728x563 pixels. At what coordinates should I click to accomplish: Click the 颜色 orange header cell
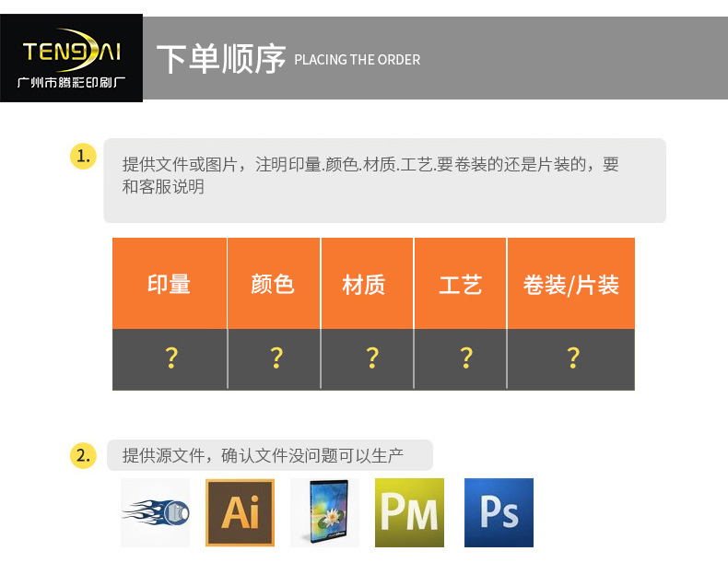[x=274, y=284]
